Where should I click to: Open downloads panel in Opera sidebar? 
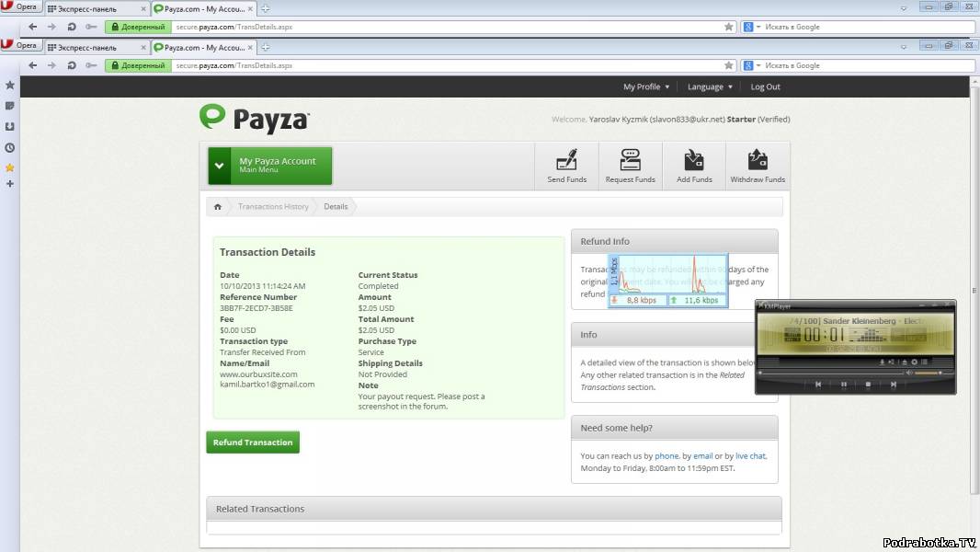(10, 126)
